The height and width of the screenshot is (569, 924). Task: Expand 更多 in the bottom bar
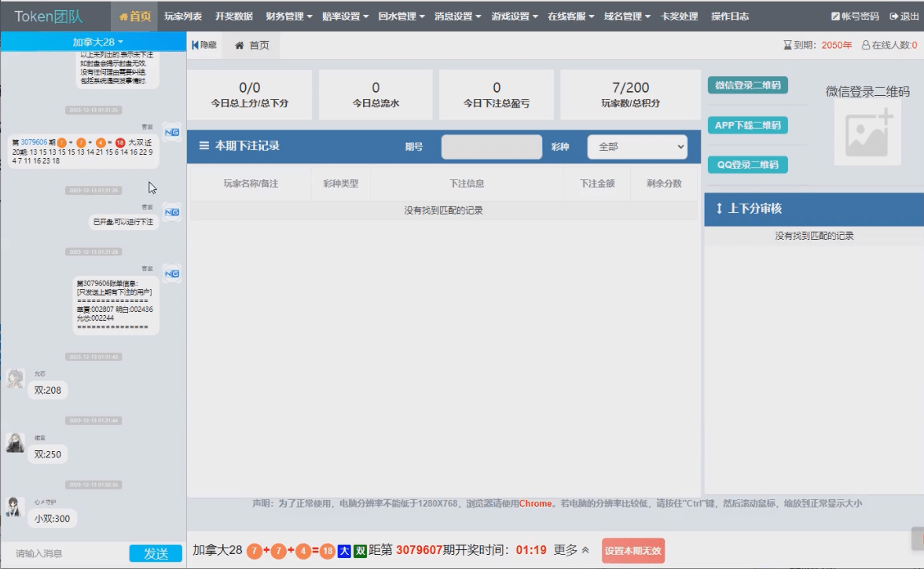click(x=571, y=550)
